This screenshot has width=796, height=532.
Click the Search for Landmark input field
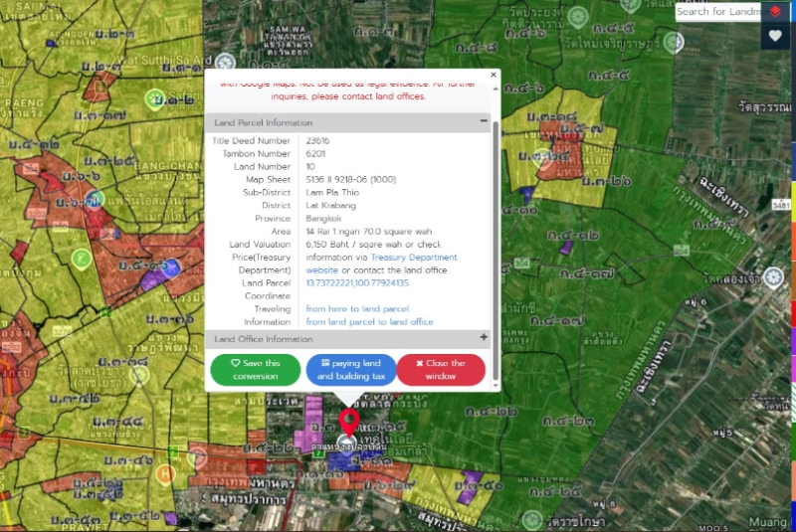pyautogui.click(x=718, y=12)
